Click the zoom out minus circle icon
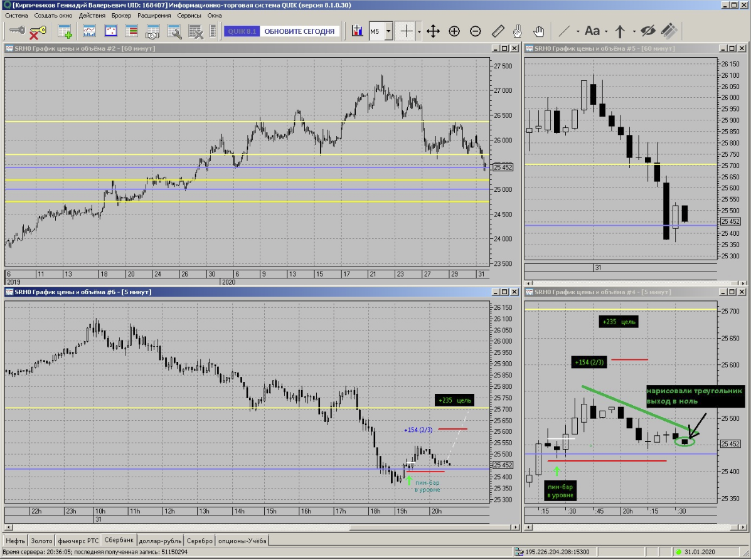This screenshot has height=560, width=751. [475, 31]
